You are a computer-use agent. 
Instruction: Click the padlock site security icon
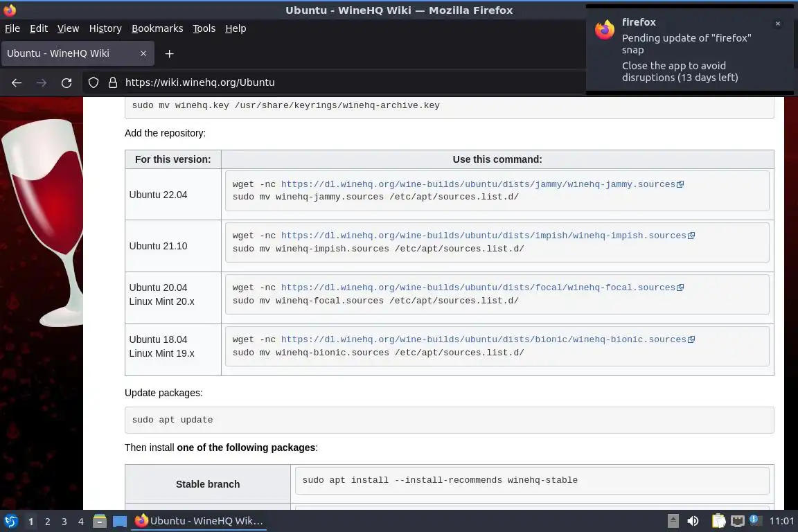click(x=113, y=82)
